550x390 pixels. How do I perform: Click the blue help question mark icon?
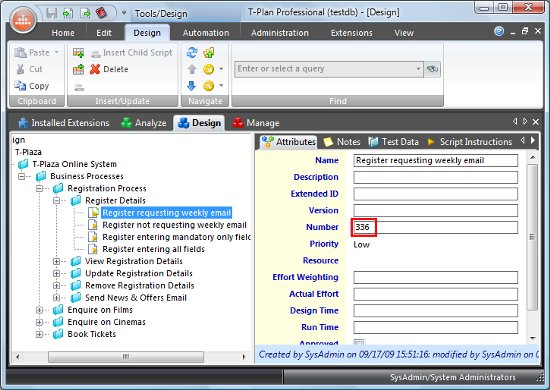(x=499, y=32)
